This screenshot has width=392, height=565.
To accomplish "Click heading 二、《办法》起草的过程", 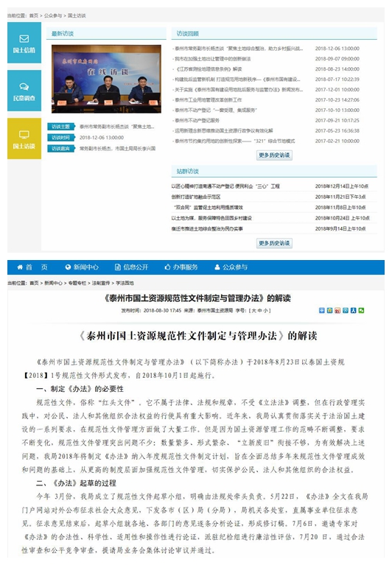I will 76,482.
